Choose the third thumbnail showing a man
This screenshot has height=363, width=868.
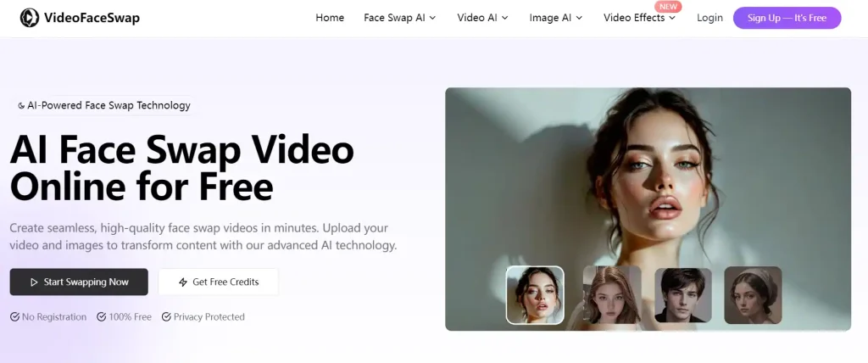click(682, 295)
